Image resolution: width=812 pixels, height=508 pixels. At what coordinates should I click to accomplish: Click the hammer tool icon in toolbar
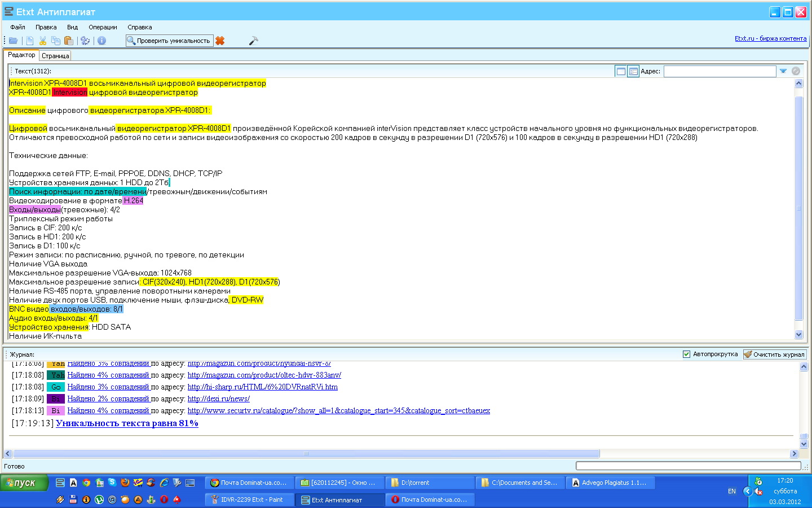[x=253, y=41]
